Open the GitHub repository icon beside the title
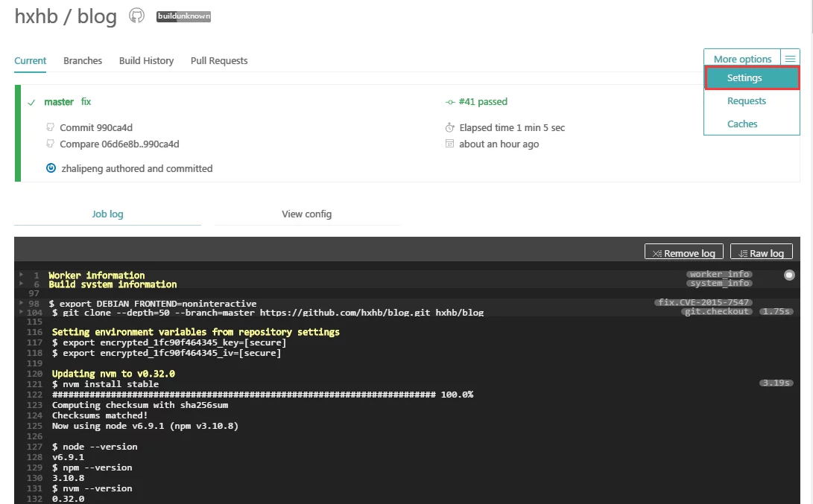Image resolution: width=813 pixels, height=504 pixels. click(136, 16)
